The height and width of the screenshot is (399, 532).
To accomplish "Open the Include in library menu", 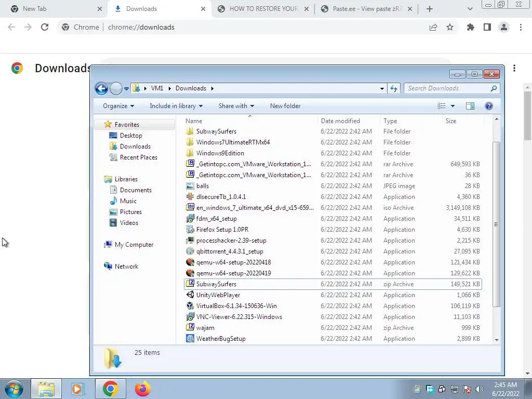I will (176, 106).
